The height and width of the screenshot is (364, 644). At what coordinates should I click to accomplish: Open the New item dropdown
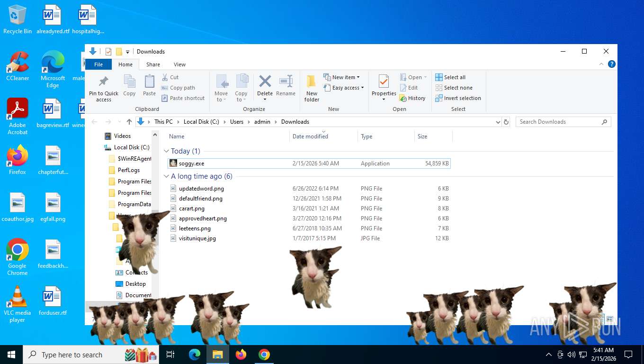pos(341,77)
